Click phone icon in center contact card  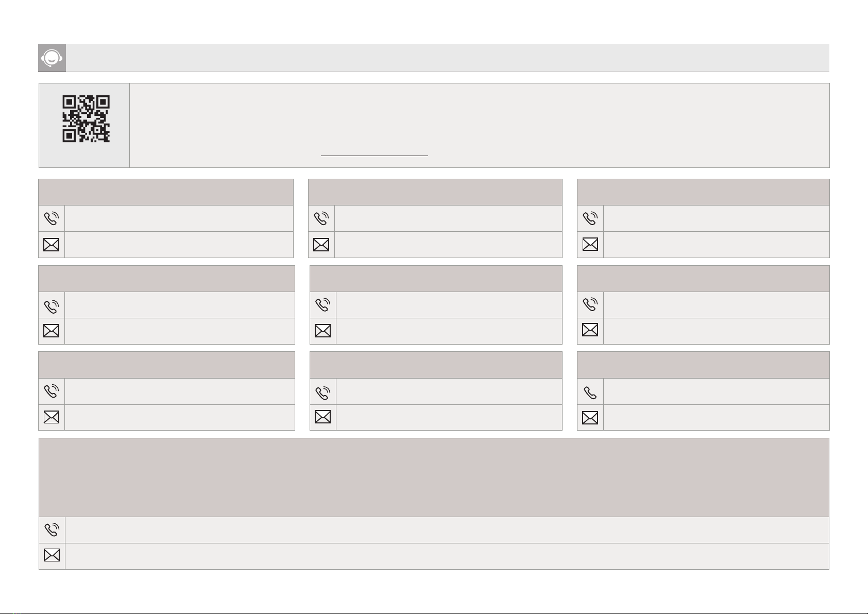pos(322,305)
